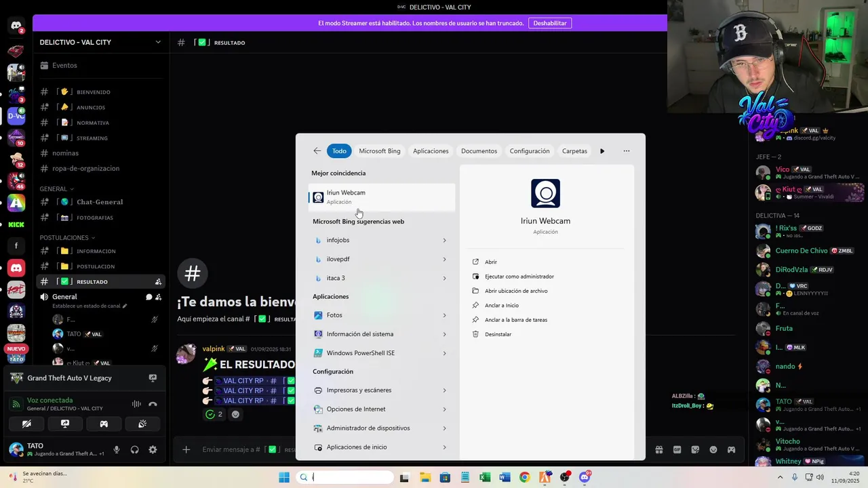Open voice noise suppression waveform icon
Screen dimensions: 868x488
[136, 404]
